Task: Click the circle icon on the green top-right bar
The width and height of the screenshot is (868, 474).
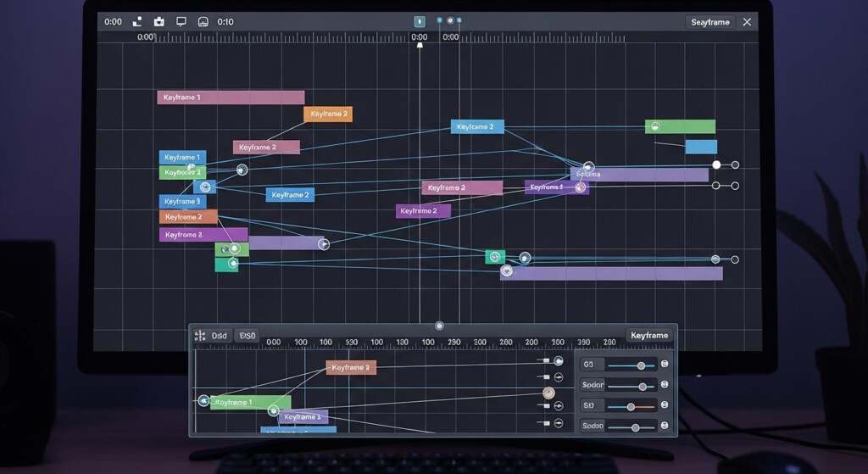Action: (x=655, y=127)
